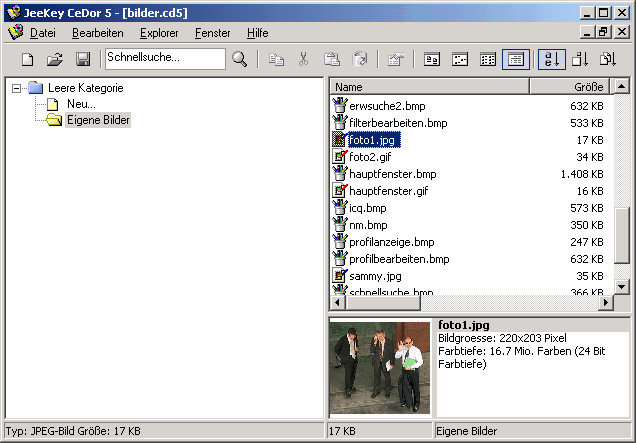
Task: Click the Eigene Bilder status bar entry
Action: coord(466,431)
